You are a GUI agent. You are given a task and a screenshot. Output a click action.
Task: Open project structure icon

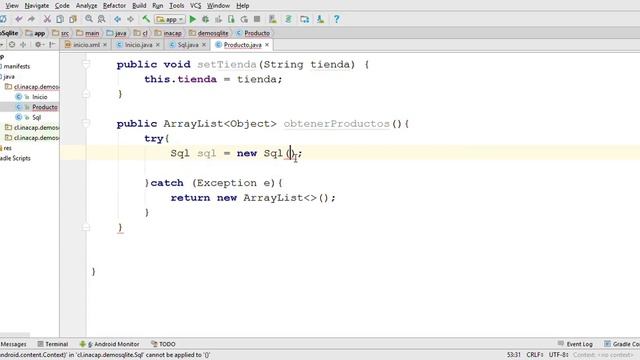(304, 19)
